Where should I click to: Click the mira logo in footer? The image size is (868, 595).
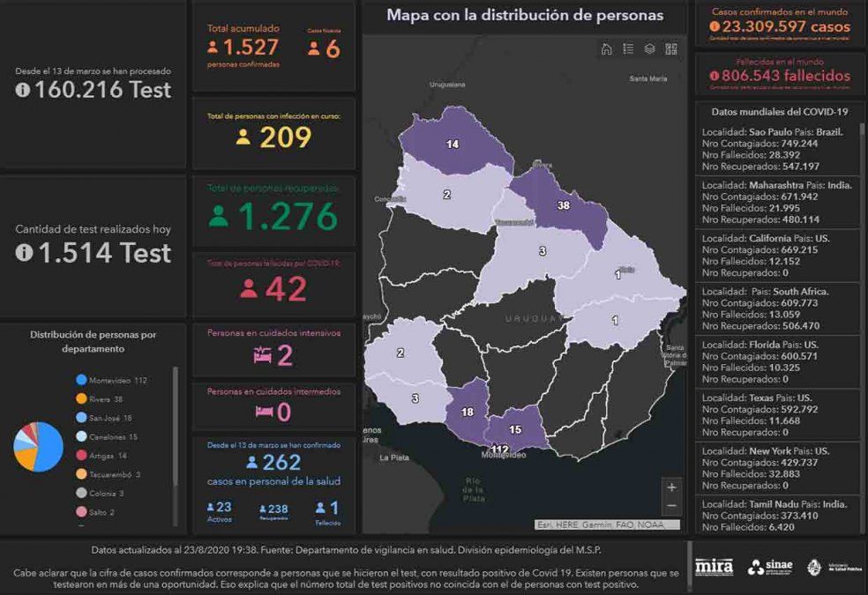pos(714,567)
